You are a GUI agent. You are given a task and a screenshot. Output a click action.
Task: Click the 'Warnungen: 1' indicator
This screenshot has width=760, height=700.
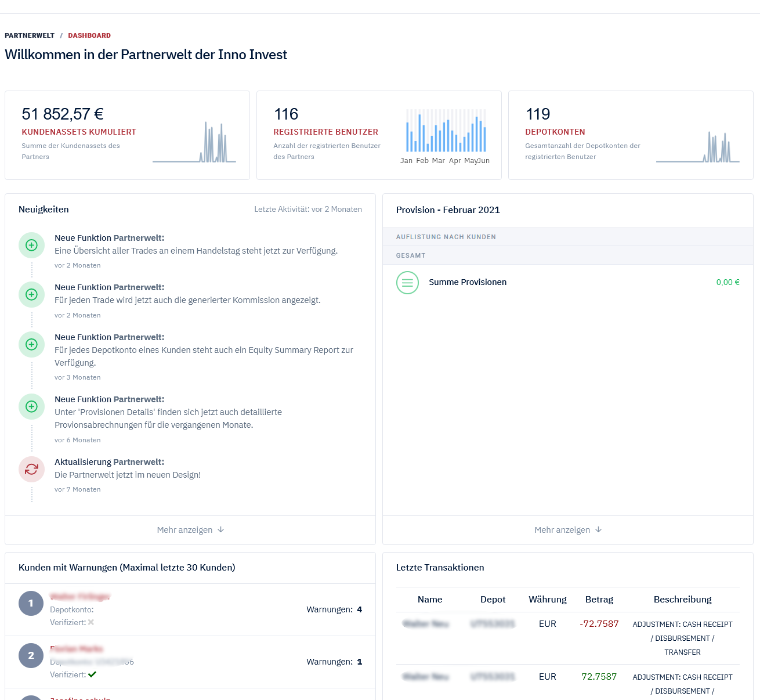click(x=334, y=662)
